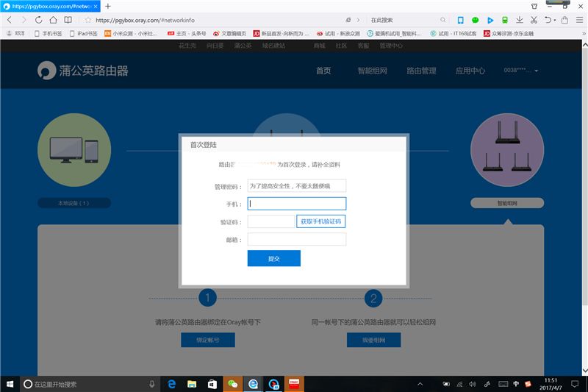Open the 智能组网 navigation tab
The width and height of the screenshot is (588, 392).
tap(372, 71)
